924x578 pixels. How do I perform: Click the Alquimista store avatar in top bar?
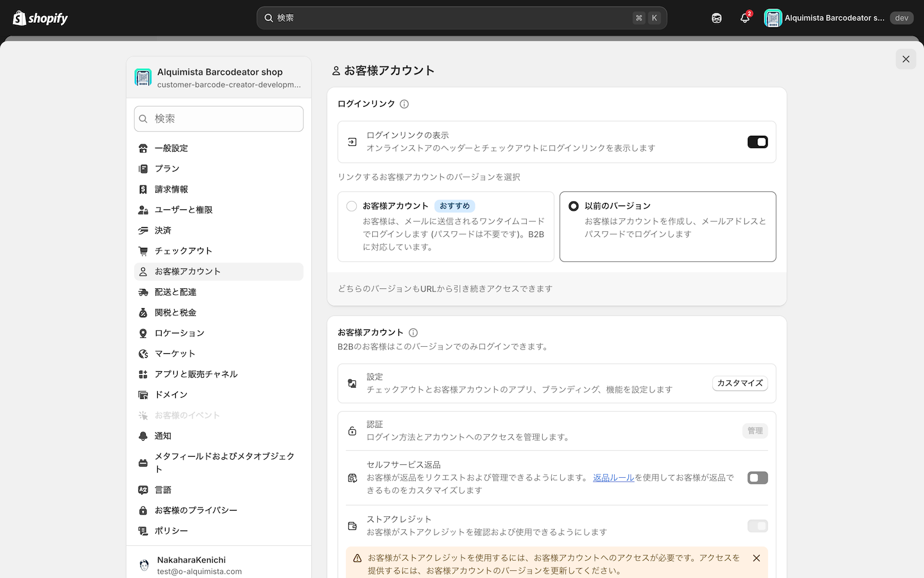773,18
